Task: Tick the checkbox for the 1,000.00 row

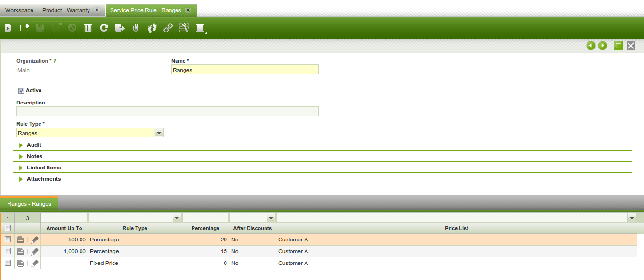Action: [8, 251]
